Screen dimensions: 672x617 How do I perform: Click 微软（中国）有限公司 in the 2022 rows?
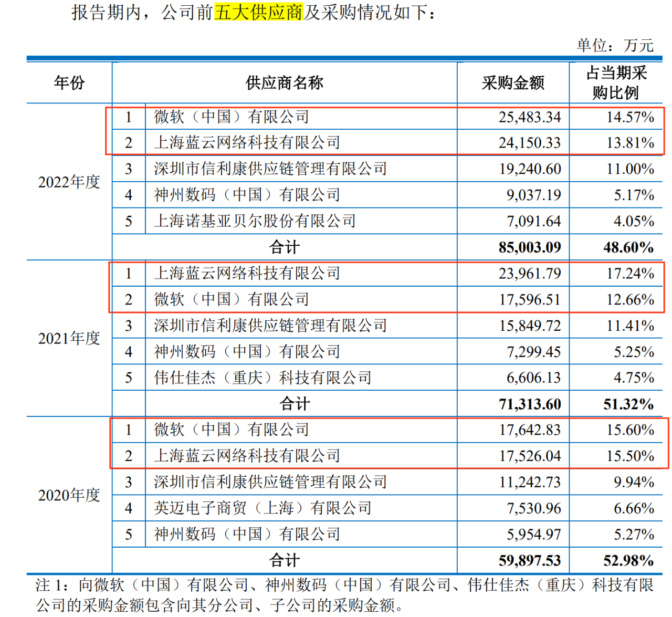pyautogui.click(x=232, y=117)
